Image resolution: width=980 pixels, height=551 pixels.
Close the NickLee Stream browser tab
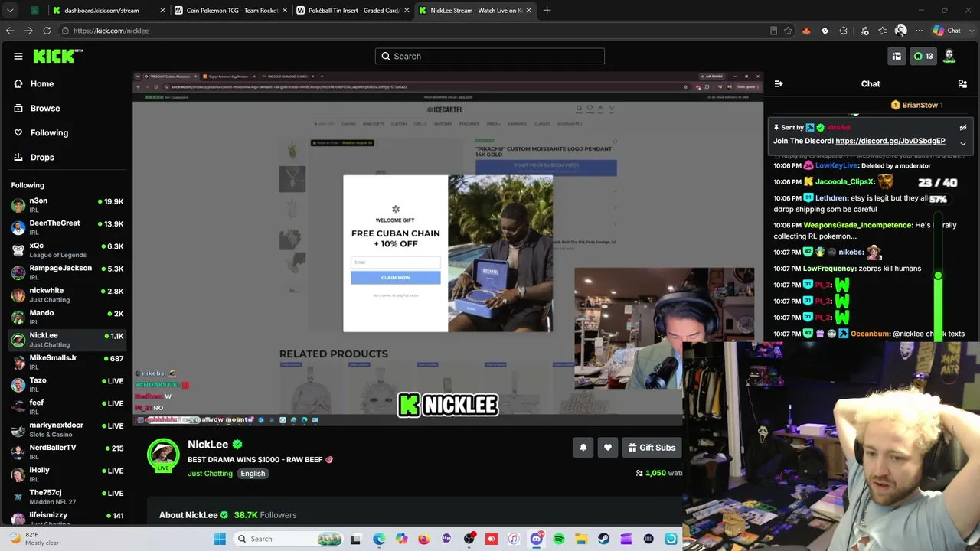click(x=528, y=11)
